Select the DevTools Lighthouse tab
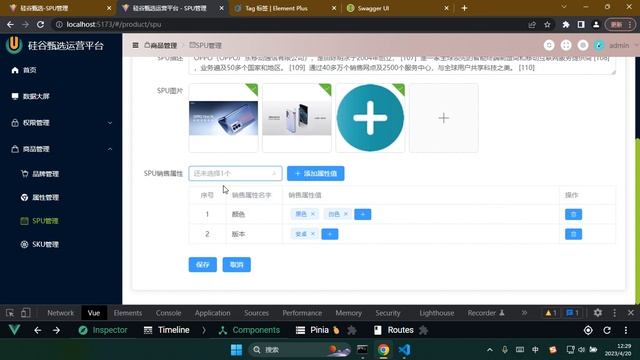 pos(436,313)
